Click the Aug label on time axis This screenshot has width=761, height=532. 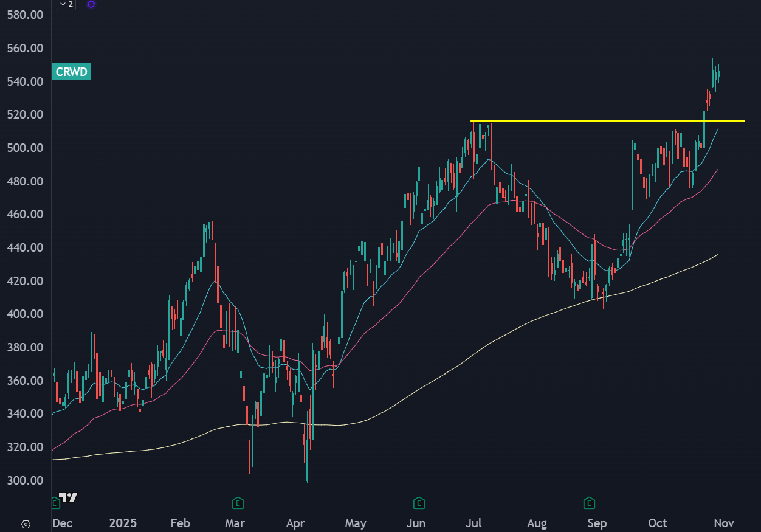(537, 523)
